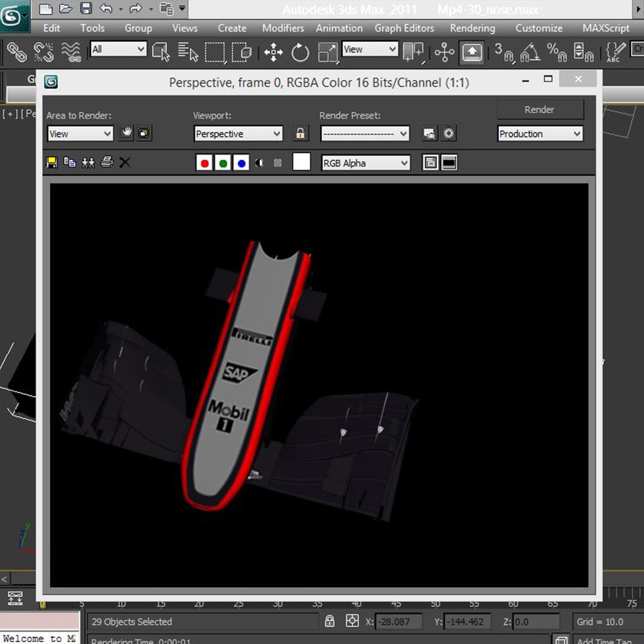The height and width of the screenshot is (644, 644).
Task: Click the Edit Region hand icon
Action: (126, 133)
